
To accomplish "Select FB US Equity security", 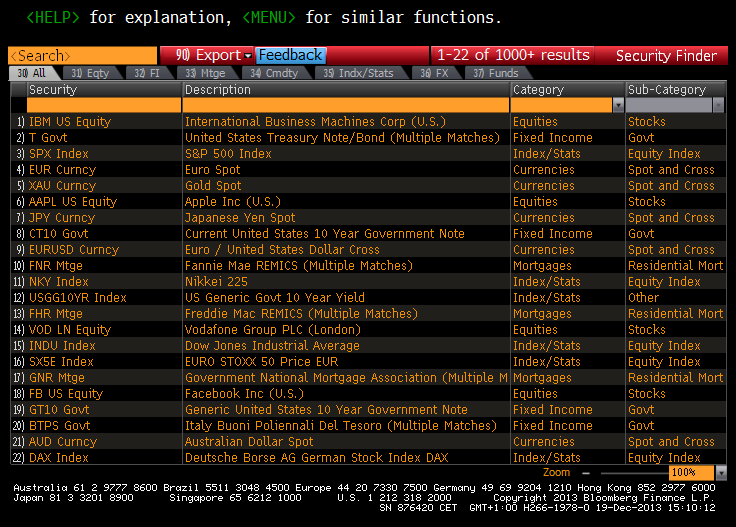I will click(x=66, y=394).
